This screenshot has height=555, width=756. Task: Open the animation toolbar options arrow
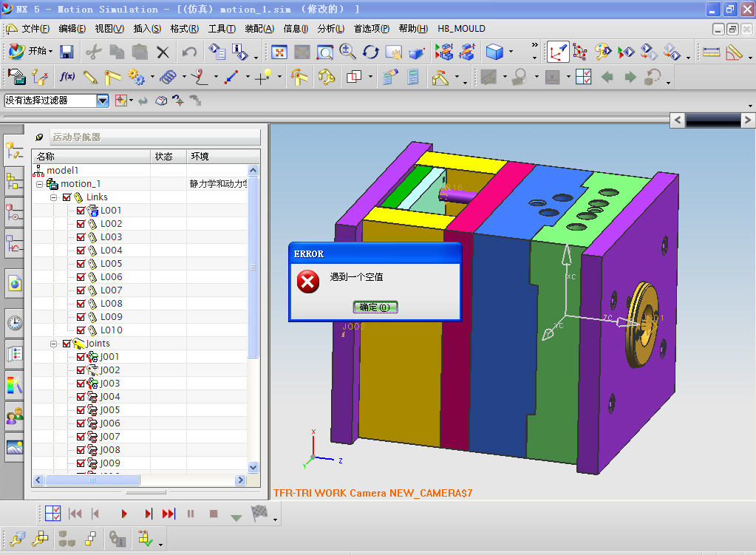(276, 520)
